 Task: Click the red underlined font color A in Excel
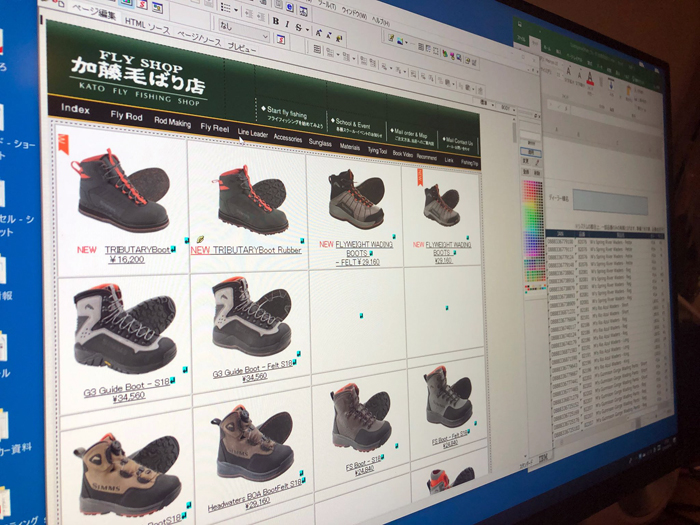coord(590,78)
